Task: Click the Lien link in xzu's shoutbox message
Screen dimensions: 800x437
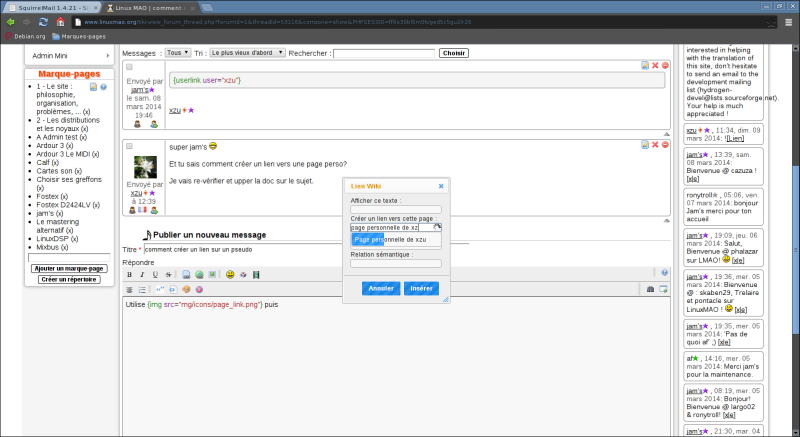Action: point(735,138)
